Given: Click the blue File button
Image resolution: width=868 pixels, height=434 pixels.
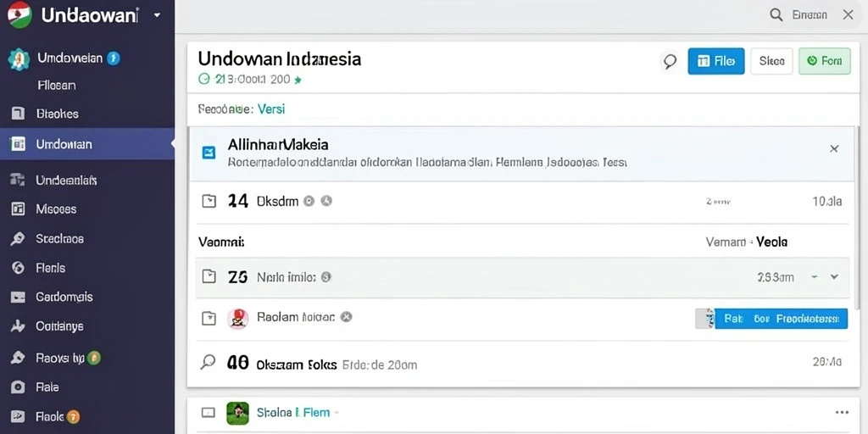Looking at the screenshot, I should tap(715, 61).
